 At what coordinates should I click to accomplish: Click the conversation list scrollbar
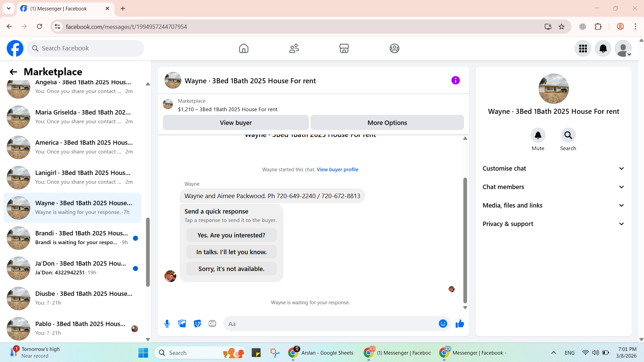click(x=148, y=252)
